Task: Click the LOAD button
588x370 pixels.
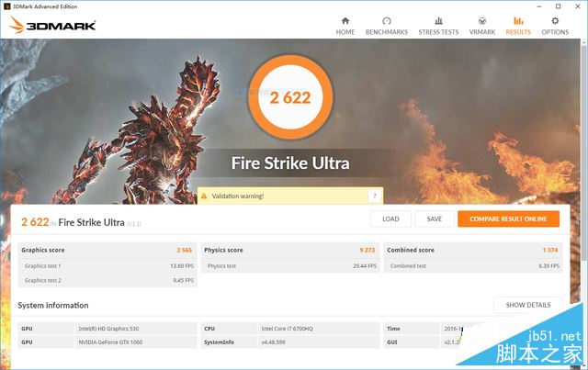Action: pyautogui.click(x=390, y=219)
